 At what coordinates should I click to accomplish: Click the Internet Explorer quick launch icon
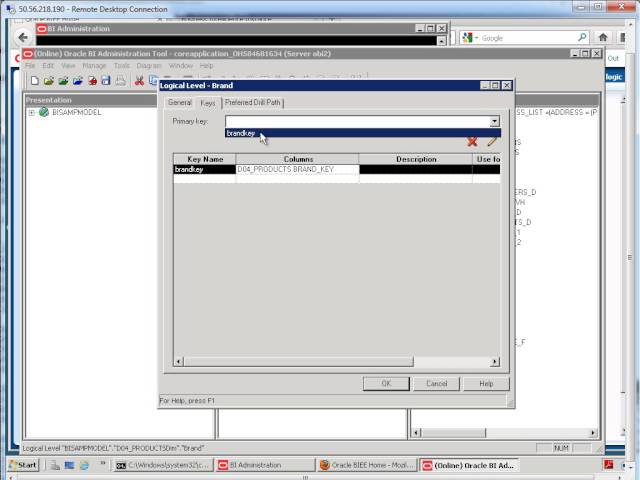[84, 465]
